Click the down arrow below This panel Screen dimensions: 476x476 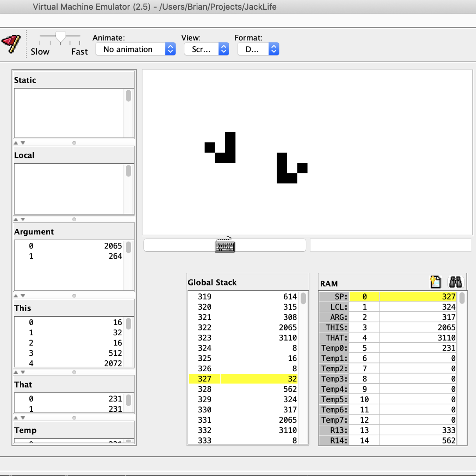click(x=23, y=372)
